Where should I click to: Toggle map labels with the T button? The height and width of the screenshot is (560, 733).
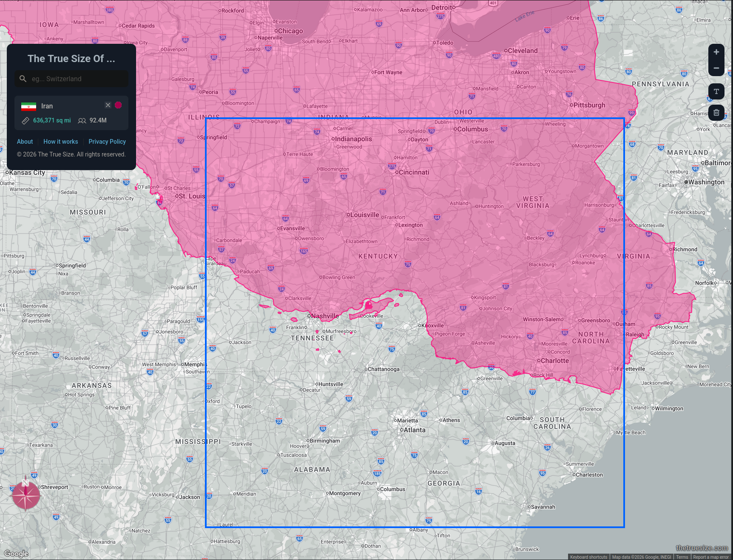tap(716, 91)
